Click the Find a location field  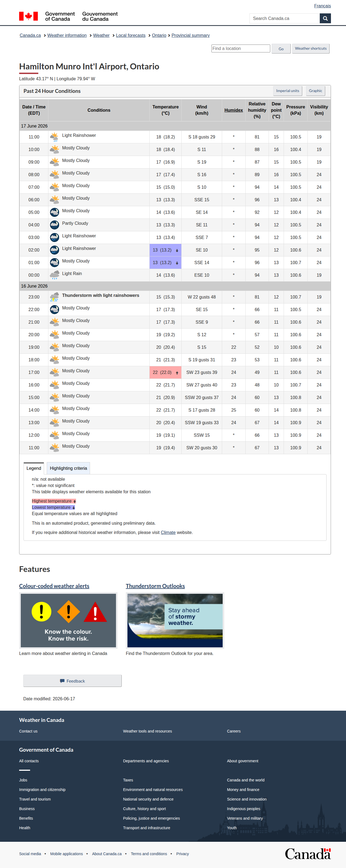(241, 49)
